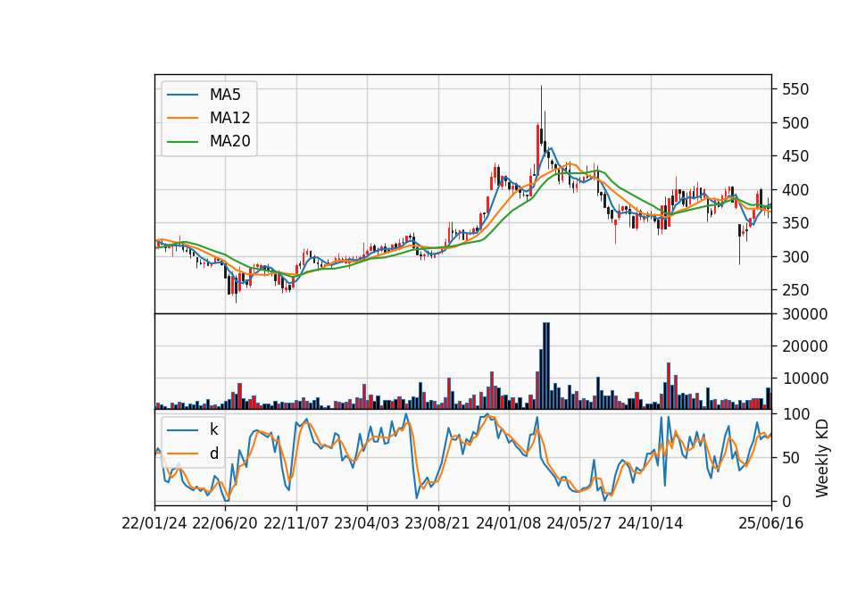The image size is (857, 616).
Task: Click the 22/11/07 date label
Action: point(296,524)
